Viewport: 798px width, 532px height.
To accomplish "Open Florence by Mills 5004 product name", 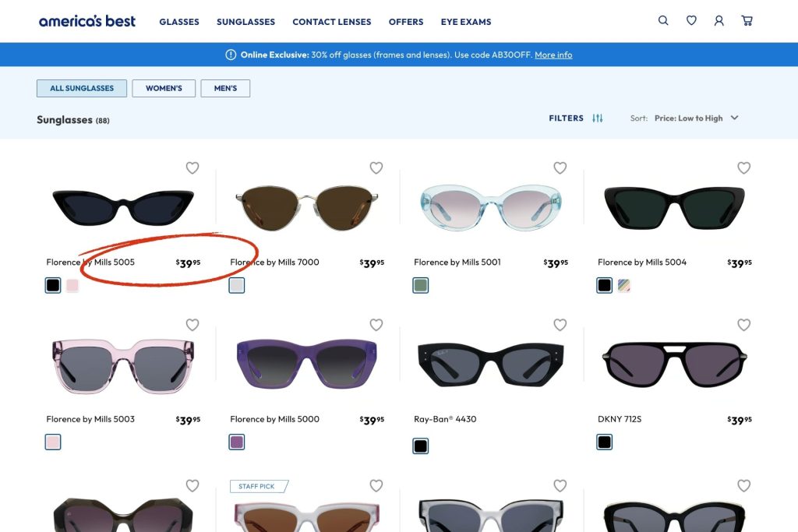I will [642, 262].
